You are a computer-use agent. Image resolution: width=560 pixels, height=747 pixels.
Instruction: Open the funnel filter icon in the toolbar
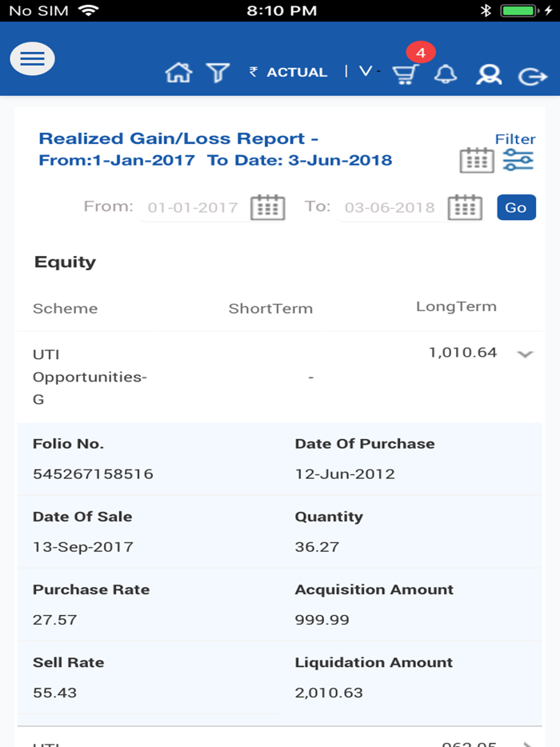tap(216, 72)
